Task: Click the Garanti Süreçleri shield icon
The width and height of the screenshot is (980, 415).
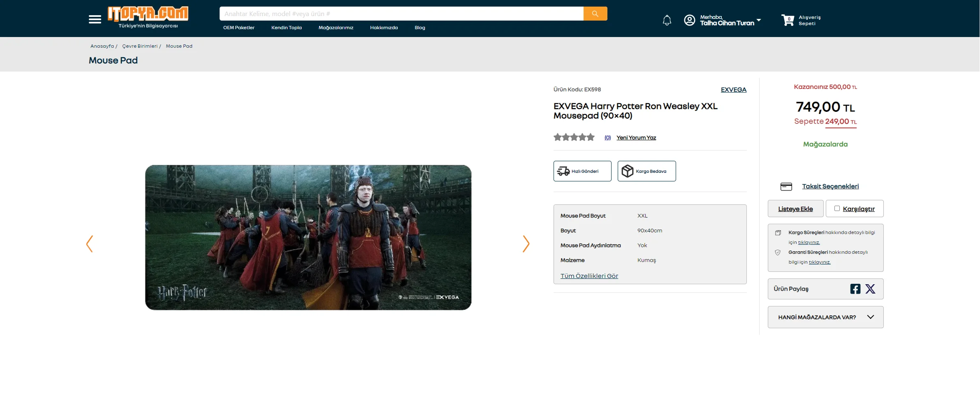Action: [778, 253]
